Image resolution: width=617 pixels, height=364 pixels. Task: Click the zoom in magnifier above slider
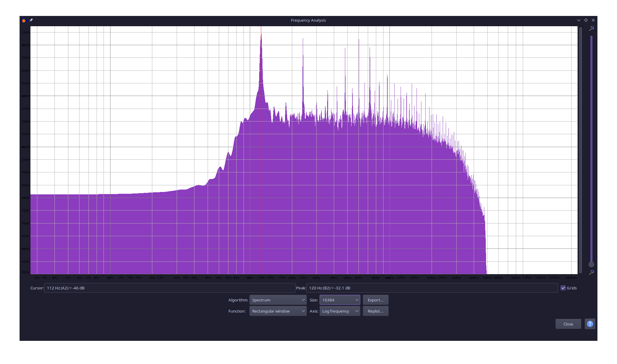pos(591,28)
